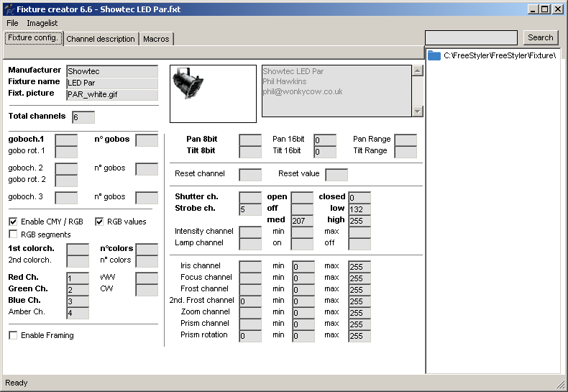
Task: Click the comment box scroll down arrow
Action: click(418, 111)
